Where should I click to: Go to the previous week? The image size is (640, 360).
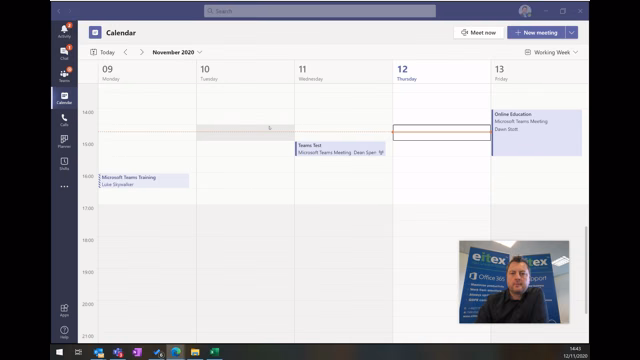pyautogui.click(x=126, y=52)
